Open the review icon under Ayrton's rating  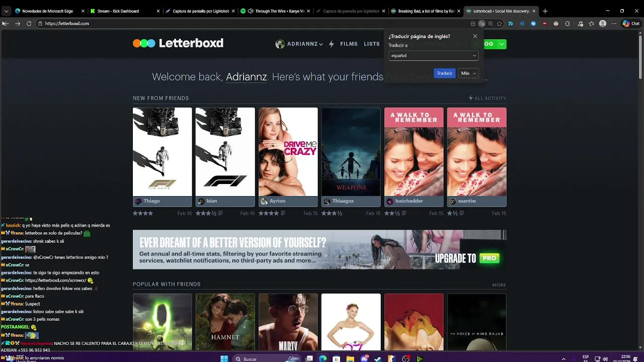[x=283, y=214]
